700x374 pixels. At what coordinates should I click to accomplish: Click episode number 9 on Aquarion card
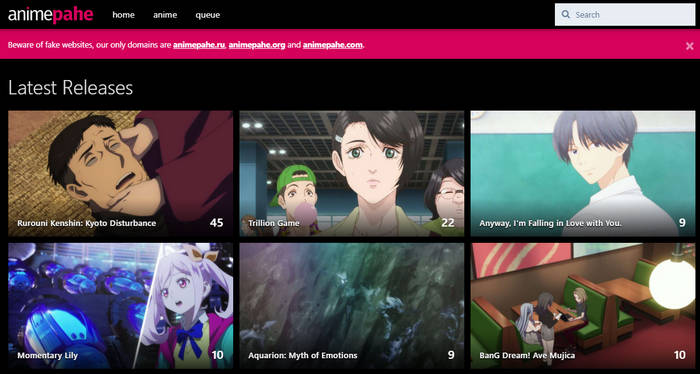click(x=451, y=355)
